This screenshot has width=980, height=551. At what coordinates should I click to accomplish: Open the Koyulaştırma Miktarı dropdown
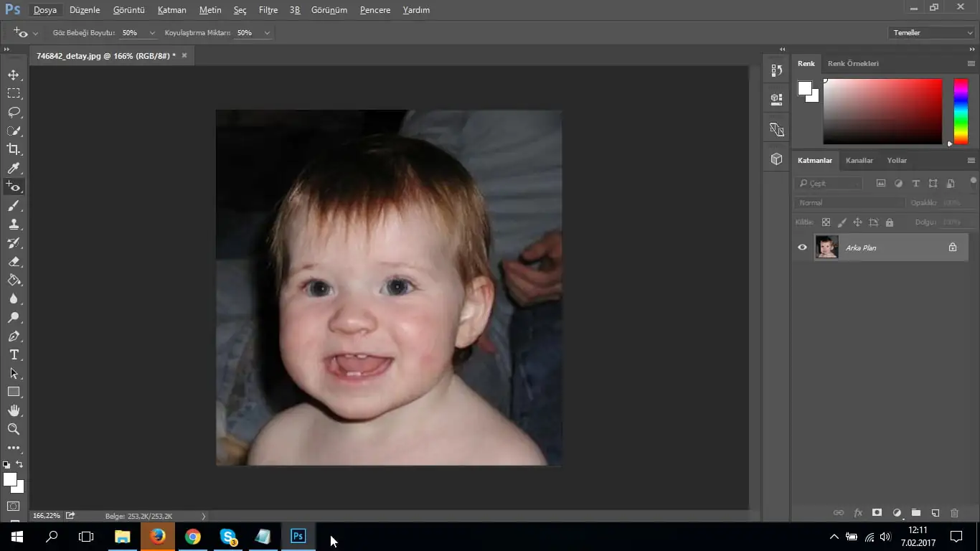[267, 33]
